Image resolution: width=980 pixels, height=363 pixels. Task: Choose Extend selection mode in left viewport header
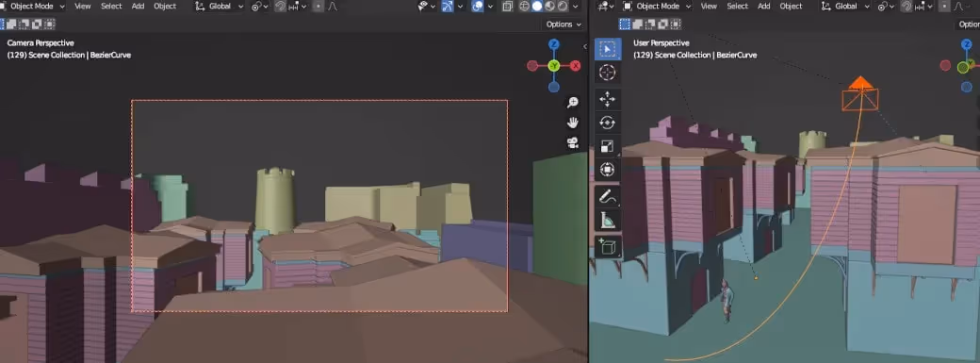tap(11, 25)
